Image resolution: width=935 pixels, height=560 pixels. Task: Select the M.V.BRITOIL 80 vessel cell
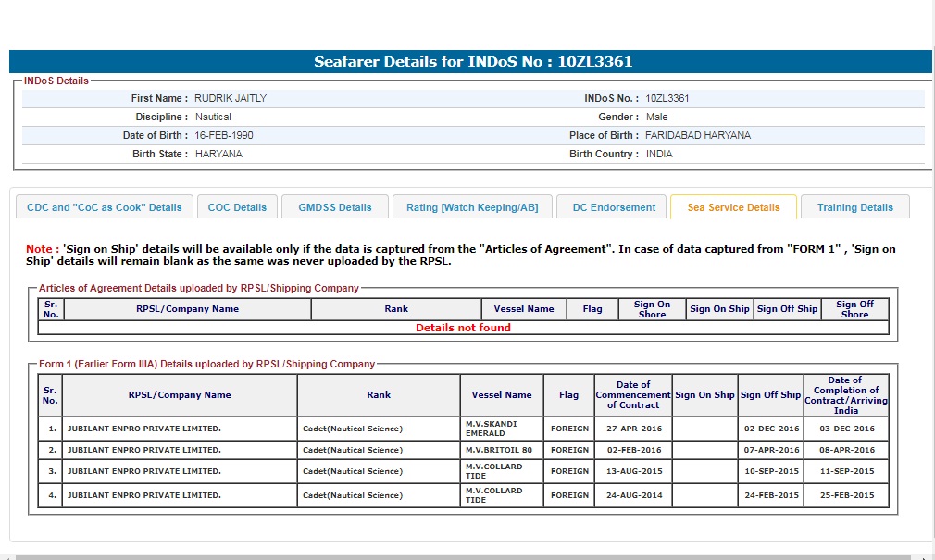tap(501, 450)
